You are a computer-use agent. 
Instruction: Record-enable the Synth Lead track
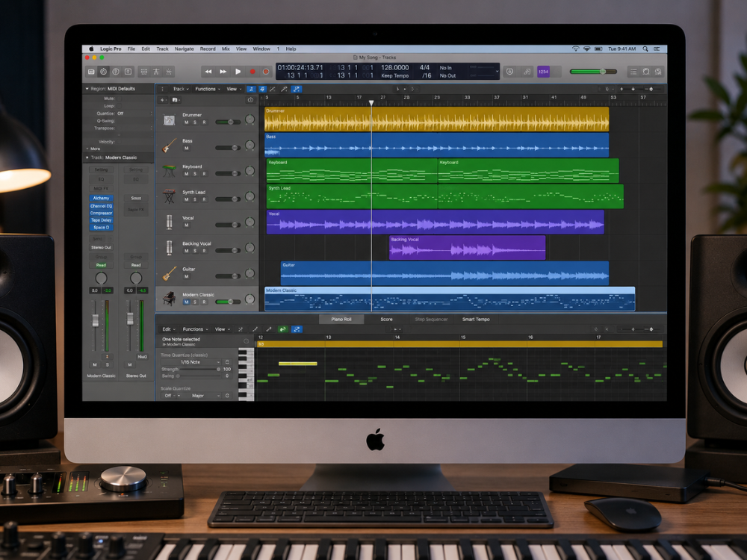click(x=204, y=199)
